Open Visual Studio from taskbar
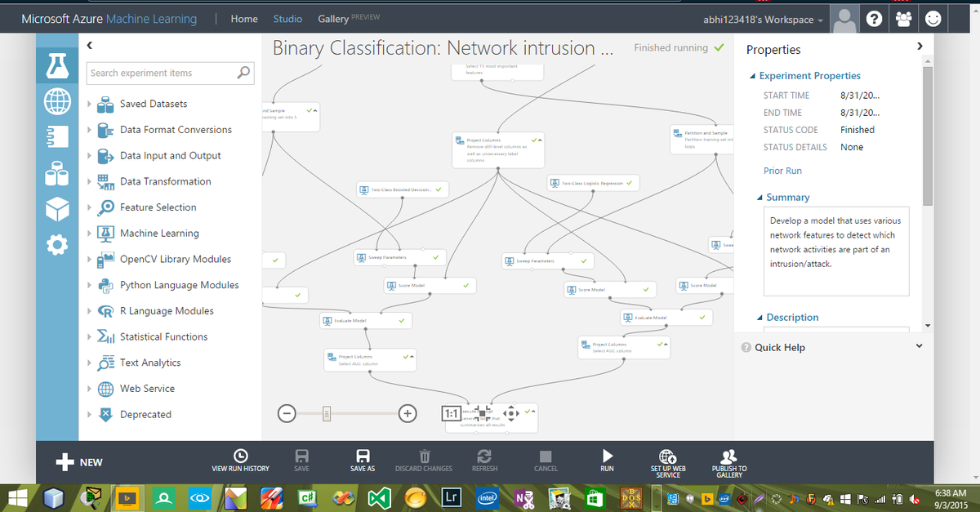Image resolution: width=980 pixels, height=512 pixels. coord(380,496)
